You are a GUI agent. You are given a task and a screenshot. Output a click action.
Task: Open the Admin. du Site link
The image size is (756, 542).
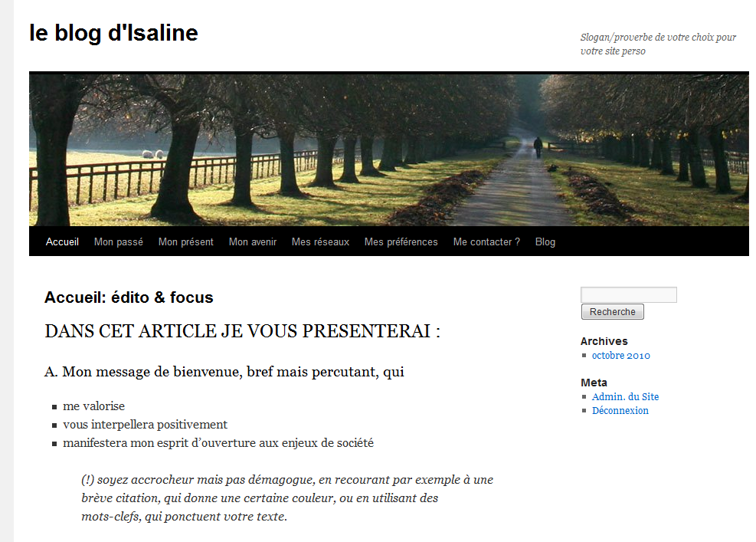(x=625, y=397)
